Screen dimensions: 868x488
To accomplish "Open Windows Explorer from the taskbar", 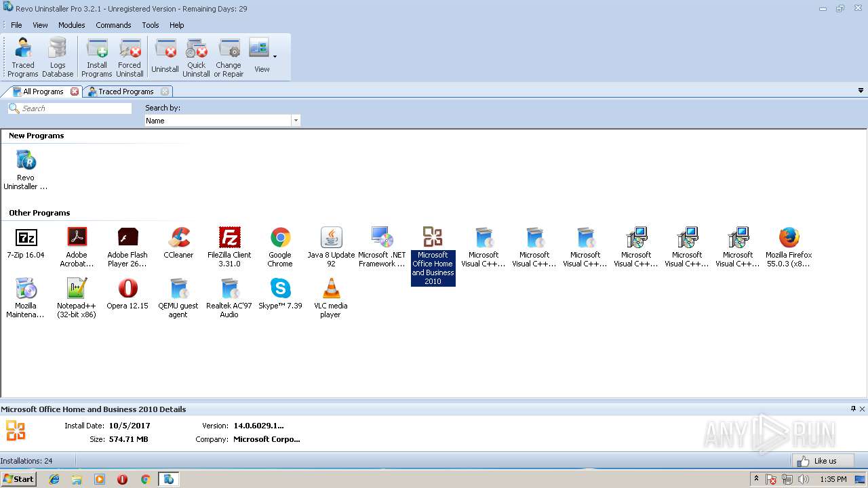I will tap(77, 479).
